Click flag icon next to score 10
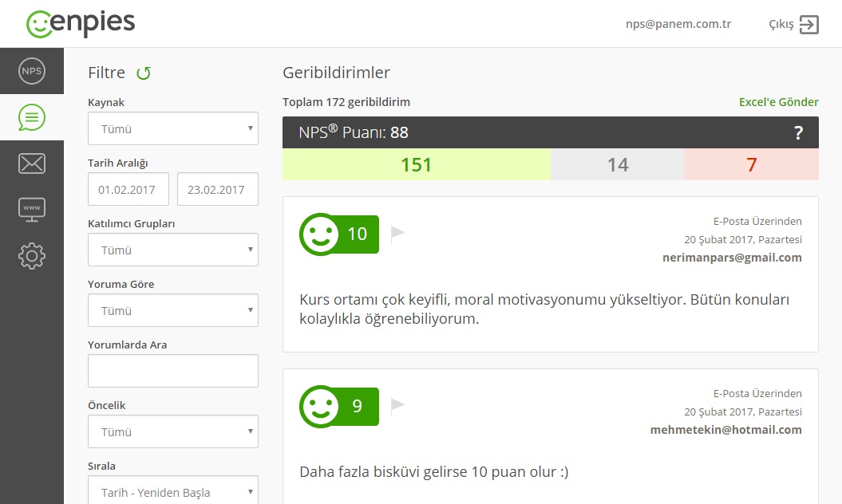This screenshot has height=504, width=842. [397, 232]
